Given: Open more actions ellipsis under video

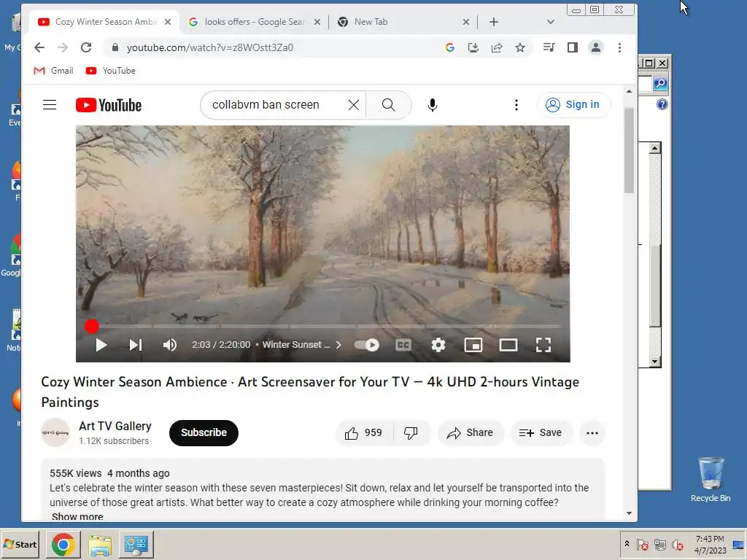Looking at the screenshot, I should pos(592,433).
